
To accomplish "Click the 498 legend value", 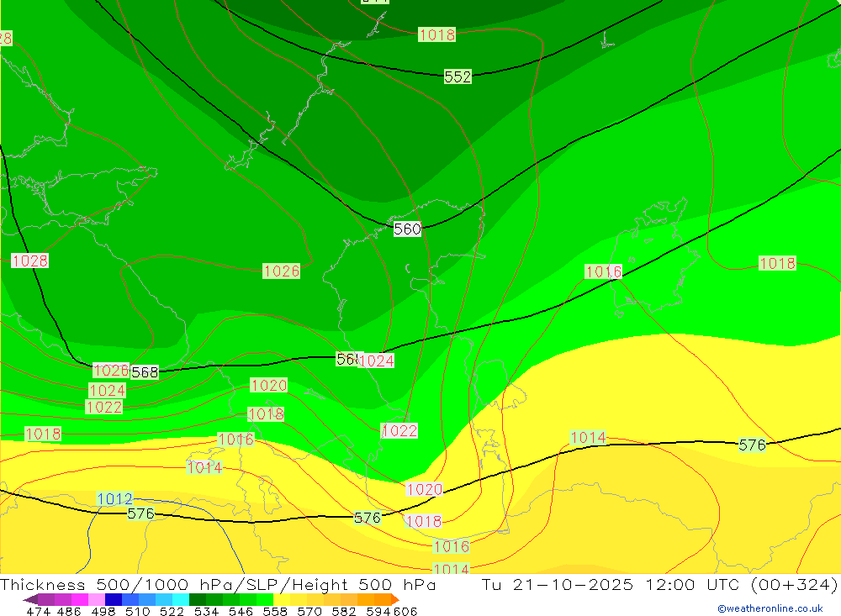I will pos(103,611).
